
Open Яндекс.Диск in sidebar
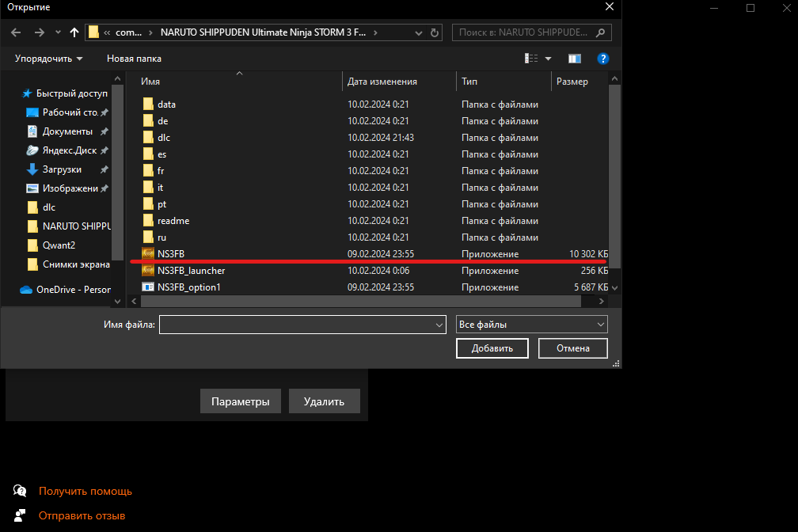(x=67, y=150)
